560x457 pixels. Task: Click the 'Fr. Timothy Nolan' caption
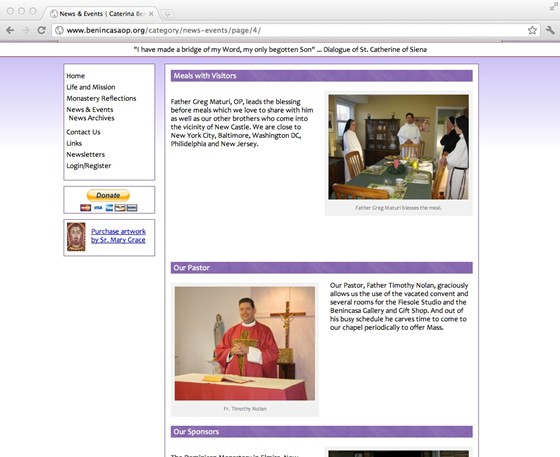point(245,409)
